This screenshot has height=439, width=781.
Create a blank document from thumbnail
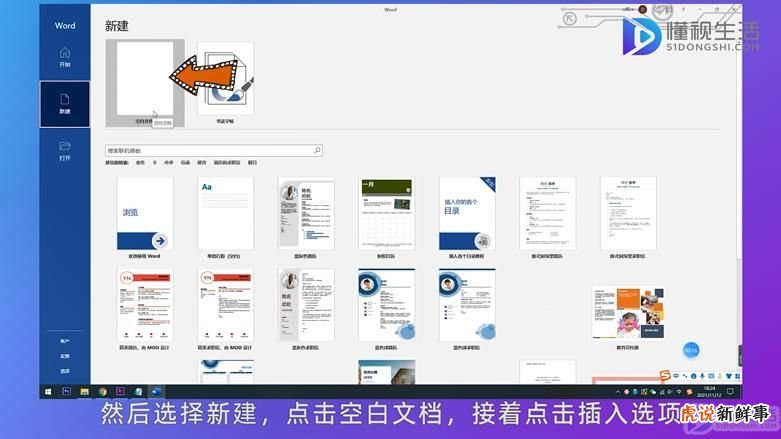pos(145,79)
